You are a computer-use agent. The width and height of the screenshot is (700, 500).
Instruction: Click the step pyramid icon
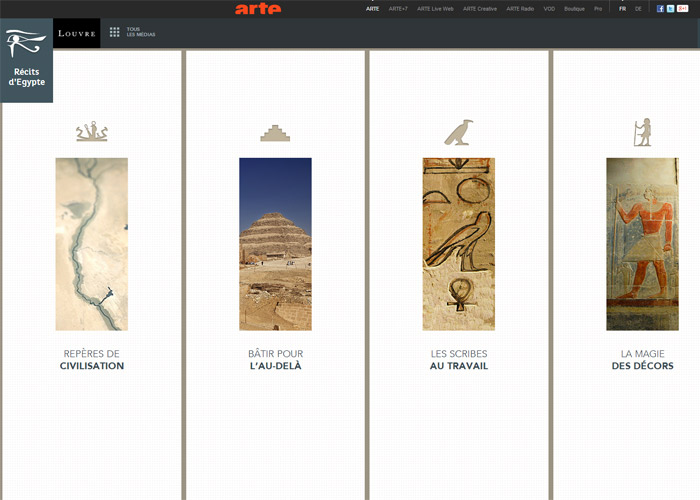tap(275, 133)
